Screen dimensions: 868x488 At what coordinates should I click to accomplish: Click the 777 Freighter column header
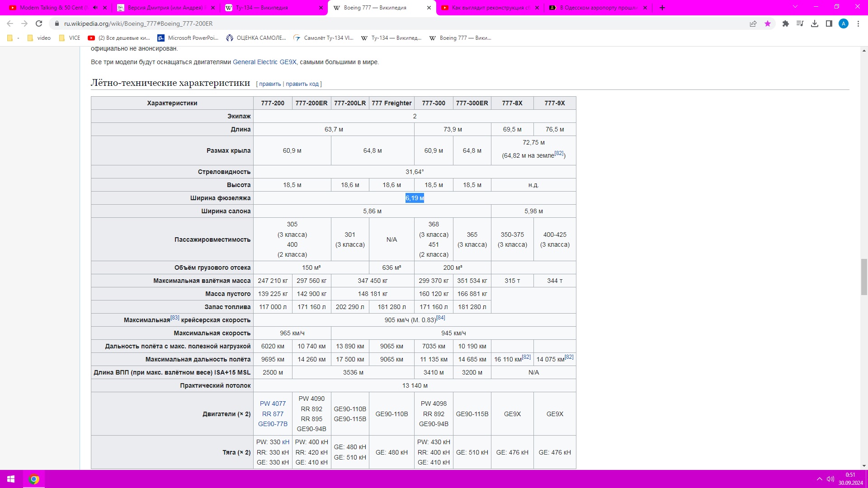click(392, 103)
